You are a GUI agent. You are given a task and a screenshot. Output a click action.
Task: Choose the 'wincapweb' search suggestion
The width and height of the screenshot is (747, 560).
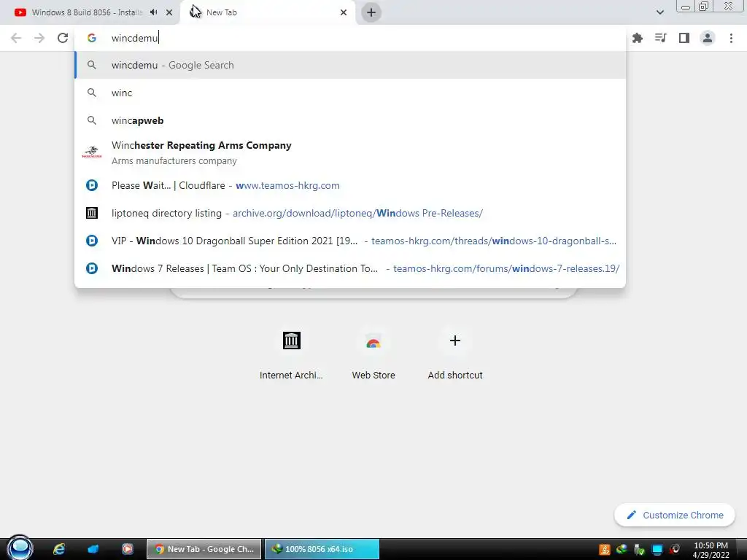pyautogui.click(x=350, y=120)
